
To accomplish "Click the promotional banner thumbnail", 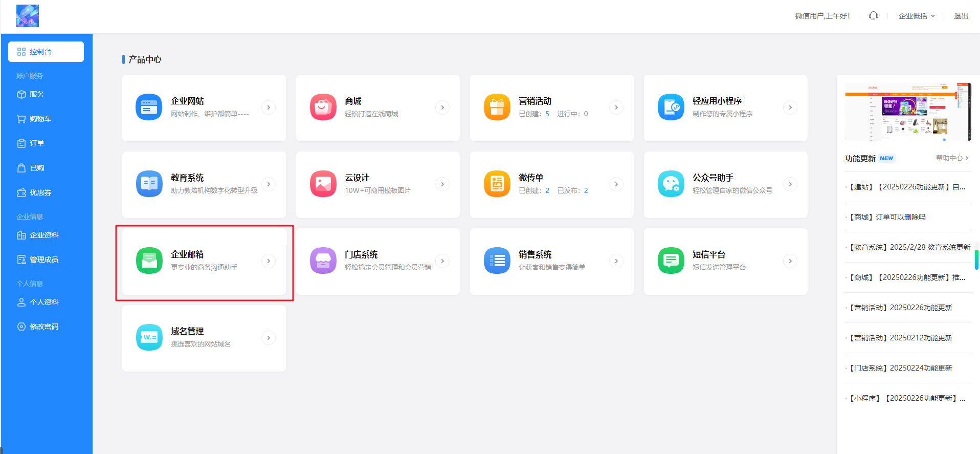I will coord(908,112).
